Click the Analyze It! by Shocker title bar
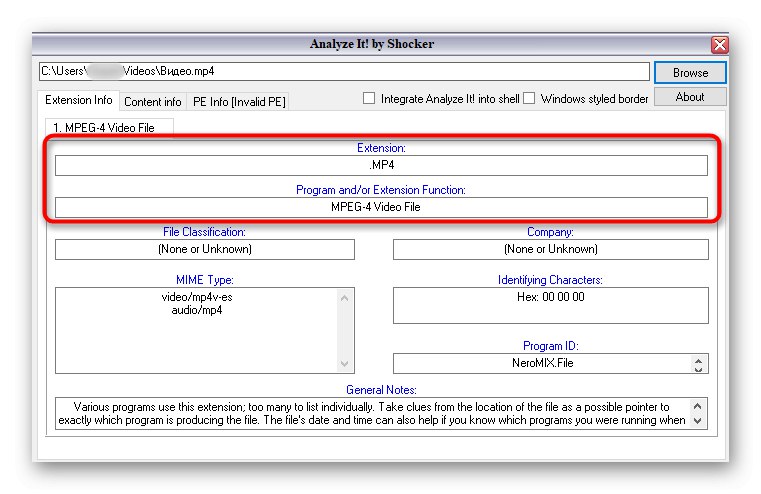Viewport: 761px width, 494px height. coord(372,44)
